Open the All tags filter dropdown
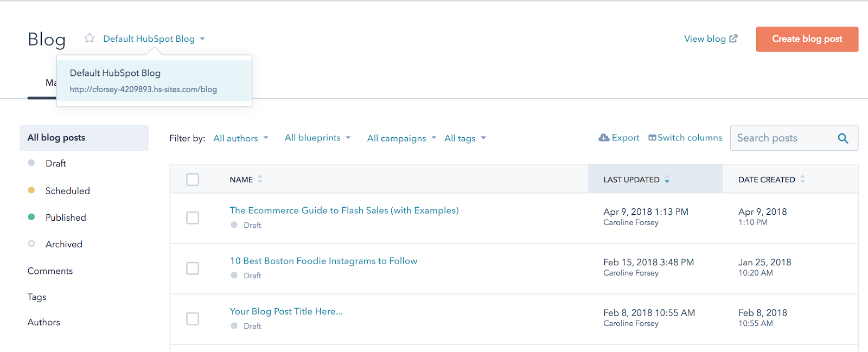The image size is (868, 352). click(465, 138)
